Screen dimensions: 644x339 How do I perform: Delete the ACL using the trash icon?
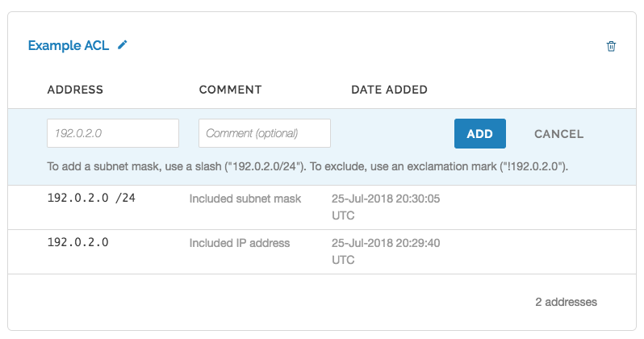[x=611, y=46]
